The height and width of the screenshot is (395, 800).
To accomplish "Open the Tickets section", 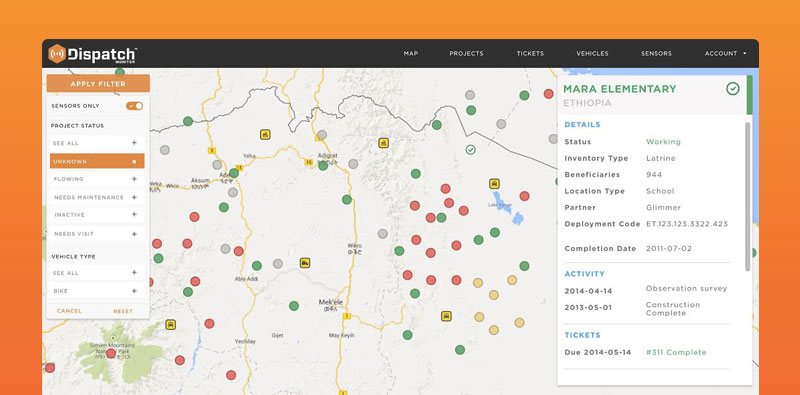I will click(x=530, y=54).
